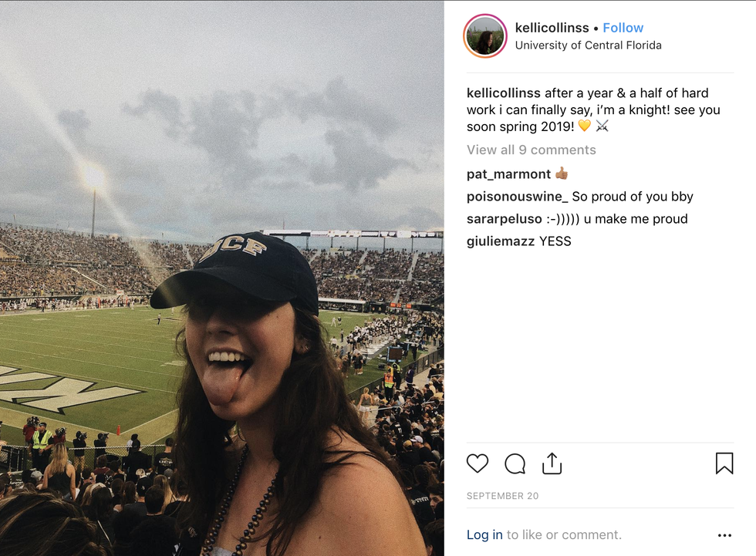This screenshot has height=556, width=756.
Task: Open kellicollinss username in post header
Action: tap(552, 28)
